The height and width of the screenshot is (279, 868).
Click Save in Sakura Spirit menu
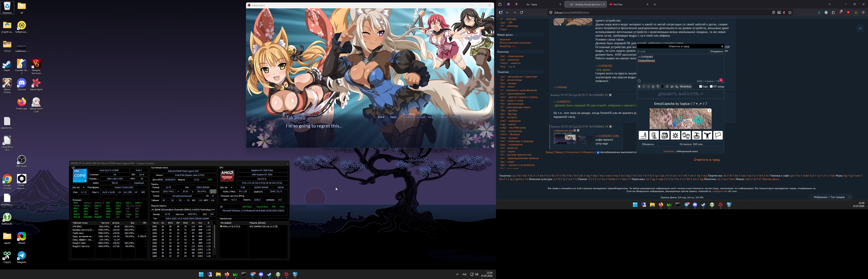click(x=393, y=117)
